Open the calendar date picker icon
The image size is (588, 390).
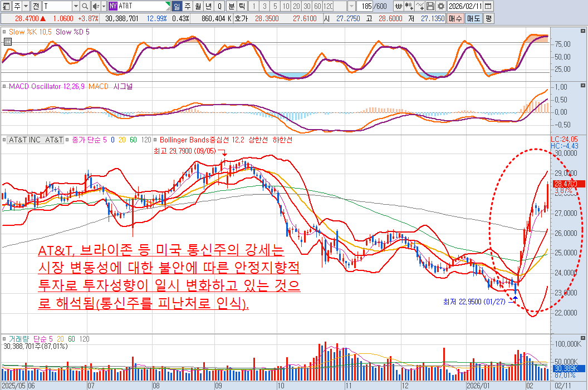pos(488,6)
